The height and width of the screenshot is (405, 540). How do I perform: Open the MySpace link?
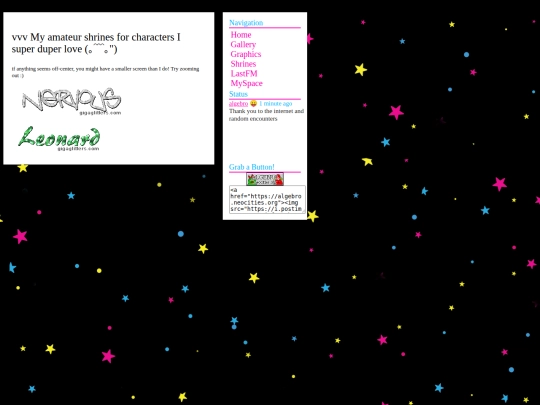[247, 83]
